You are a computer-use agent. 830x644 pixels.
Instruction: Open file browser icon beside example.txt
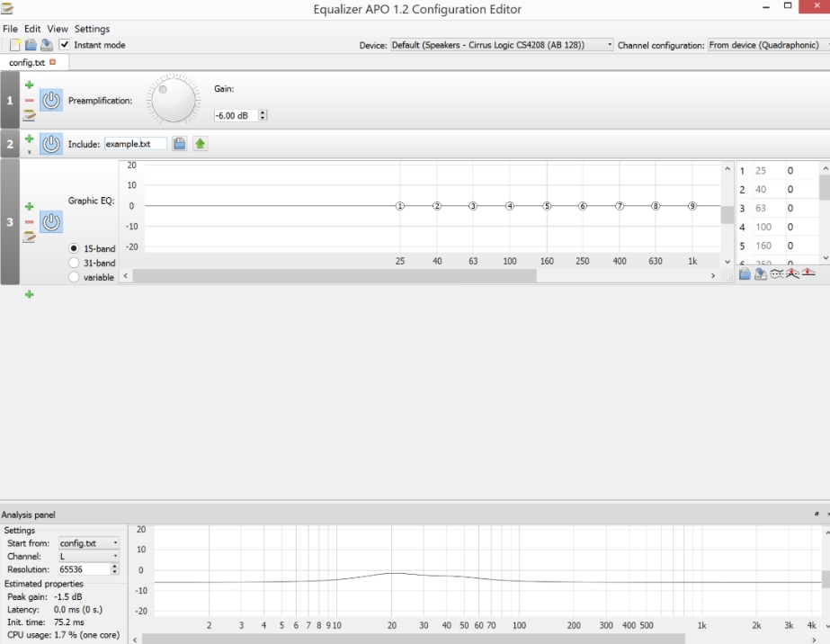pos(180,144)
